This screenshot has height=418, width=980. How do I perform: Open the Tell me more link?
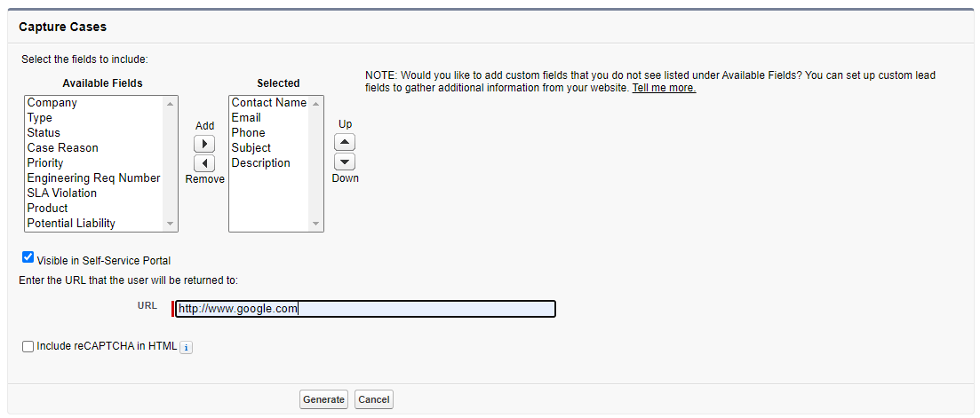pos(664,88)
